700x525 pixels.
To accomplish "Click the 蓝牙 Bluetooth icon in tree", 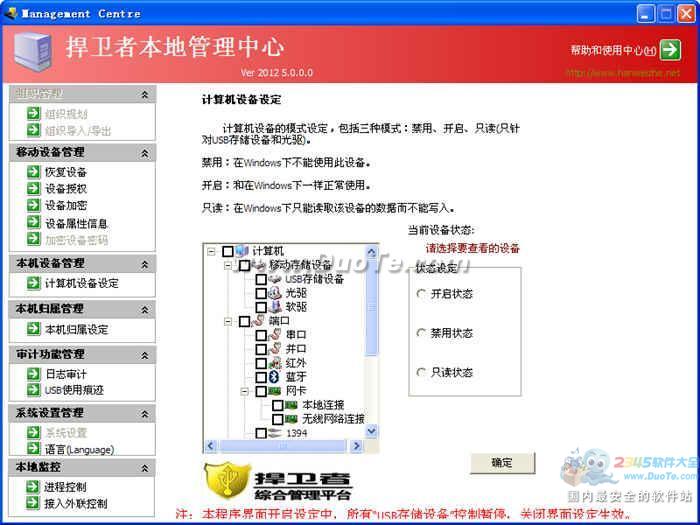I will click(274, 377).
